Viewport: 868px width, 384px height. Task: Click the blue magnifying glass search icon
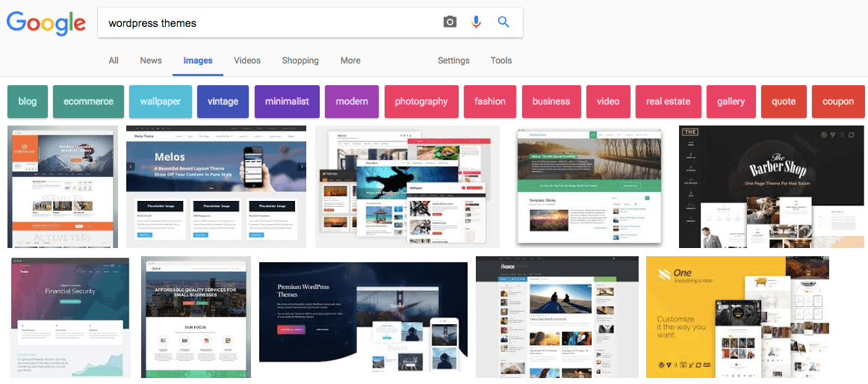point(503,22)
